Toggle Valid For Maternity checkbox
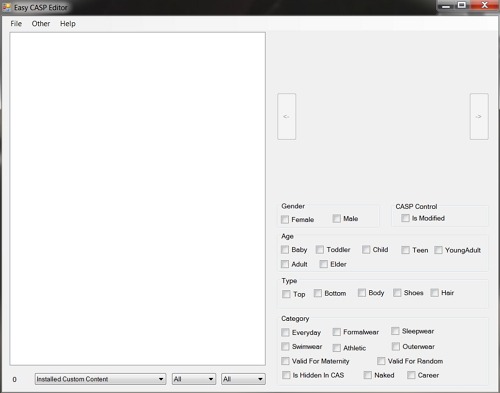Screen dimensions: 500x393 [x=285, y=361]
